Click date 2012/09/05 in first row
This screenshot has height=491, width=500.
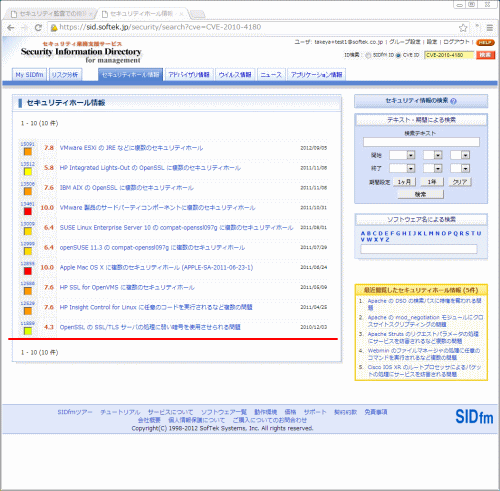click(x=314, y=148)
